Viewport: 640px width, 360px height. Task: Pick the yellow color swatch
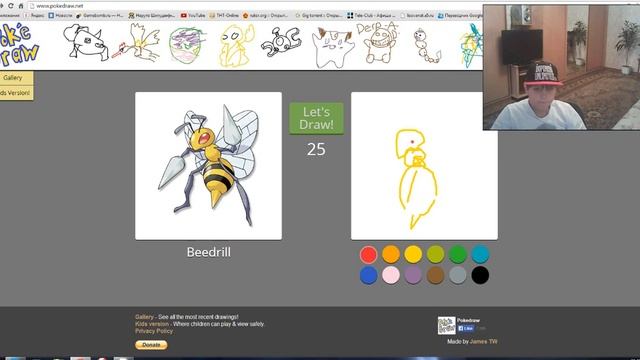click(x=413, y=254)
